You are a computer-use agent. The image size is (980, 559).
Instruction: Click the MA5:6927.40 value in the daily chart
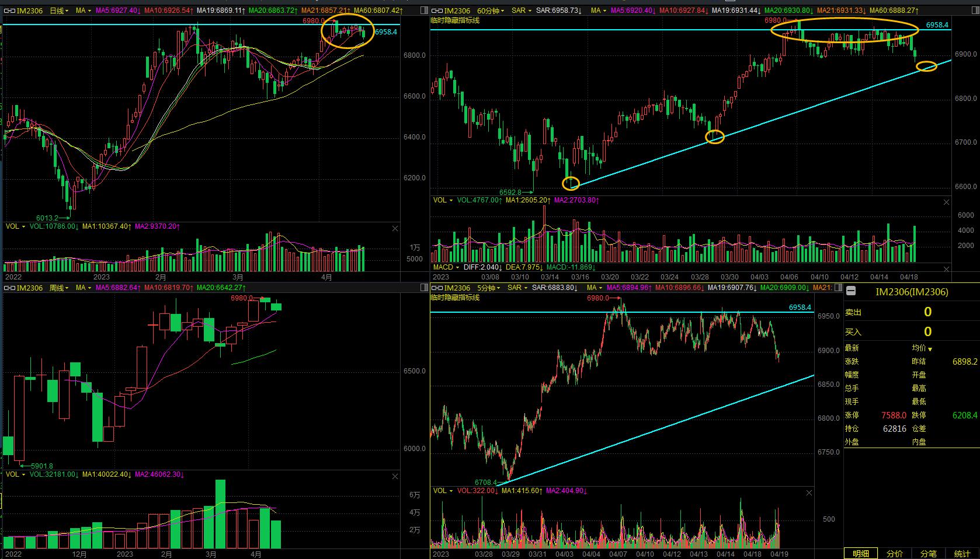pos(119,11)
